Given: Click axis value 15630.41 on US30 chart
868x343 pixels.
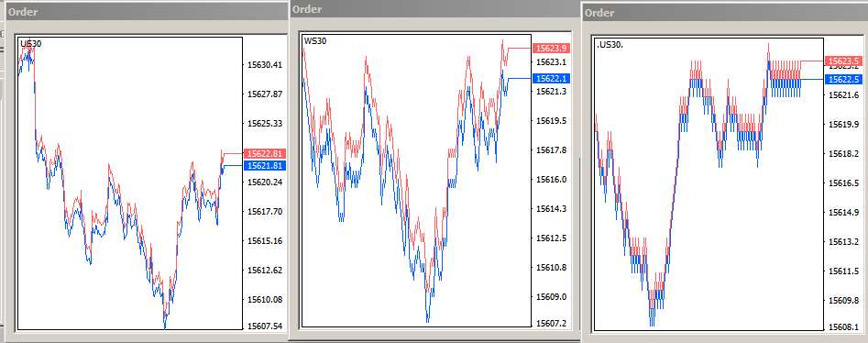Looking at the screenshot, I should click(x=265, y=65).
